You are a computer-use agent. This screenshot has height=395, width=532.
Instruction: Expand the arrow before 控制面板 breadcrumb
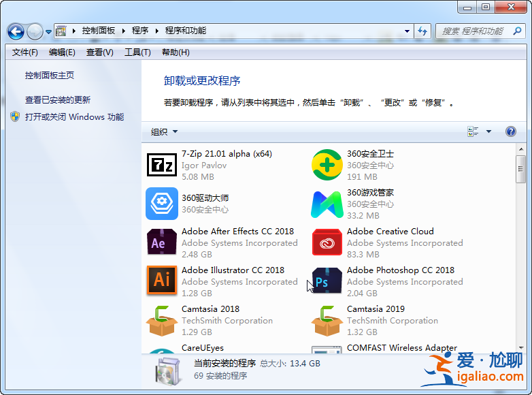coord(73,31)
